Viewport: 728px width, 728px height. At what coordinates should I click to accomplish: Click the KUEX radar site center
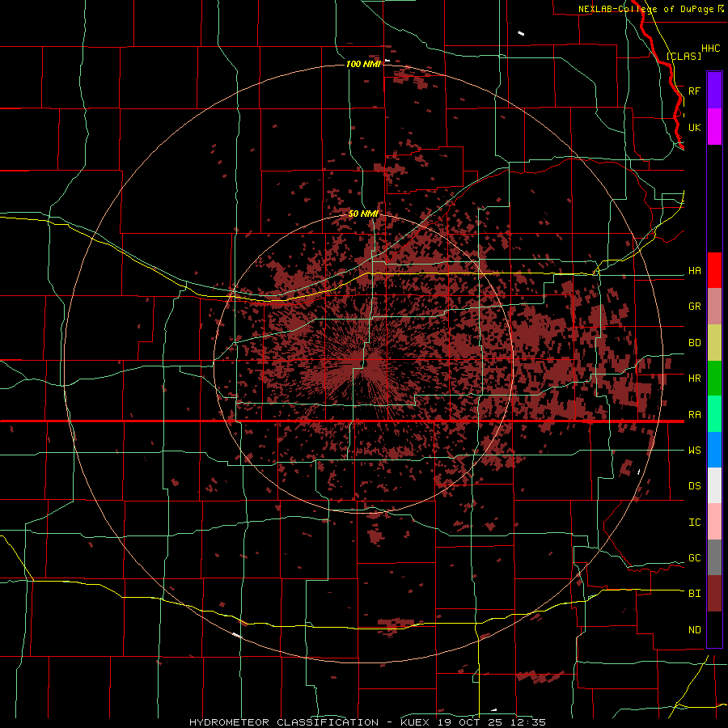click(365, 363)
